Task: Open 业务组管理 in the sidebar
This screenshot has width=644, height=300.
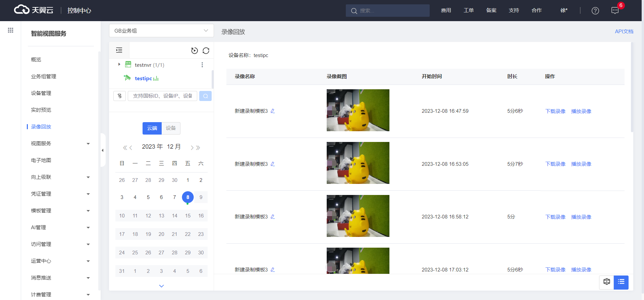Action: (x=44, y=76)
